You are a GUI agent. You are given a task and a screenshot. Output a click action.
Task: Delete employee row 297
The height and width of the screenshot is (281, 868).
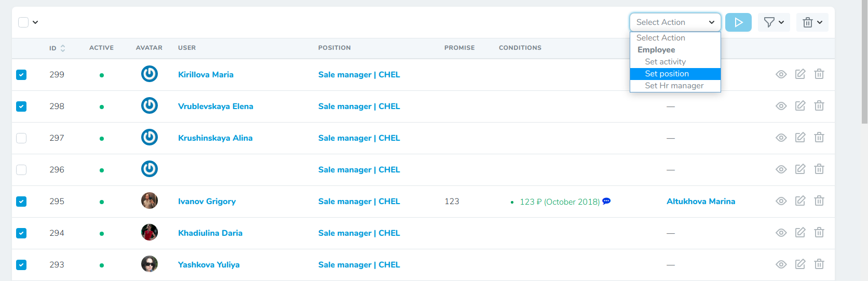[819, 138]
